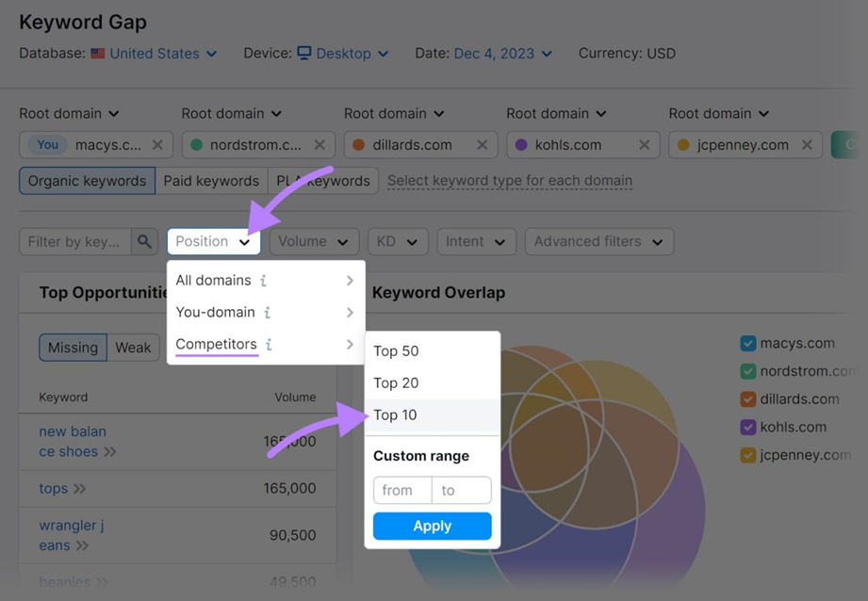Image resolution: width=868 pixels, height=601 pixels.
Task: Choose Top 10 from position submenu
Action: coord(395,415)
